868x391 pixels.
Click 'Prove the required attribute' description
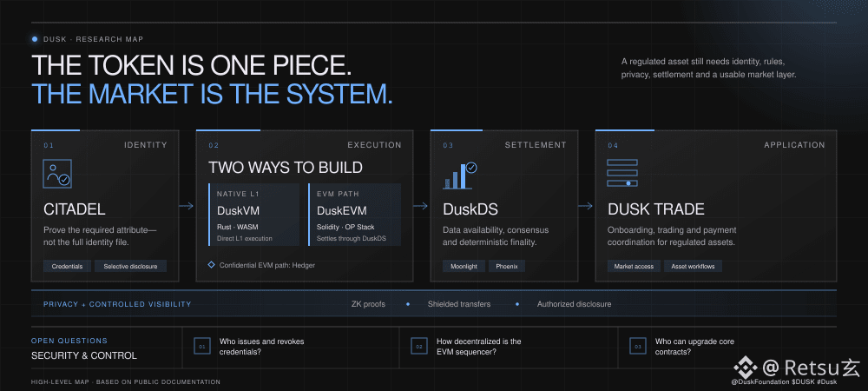coord(100,235)
